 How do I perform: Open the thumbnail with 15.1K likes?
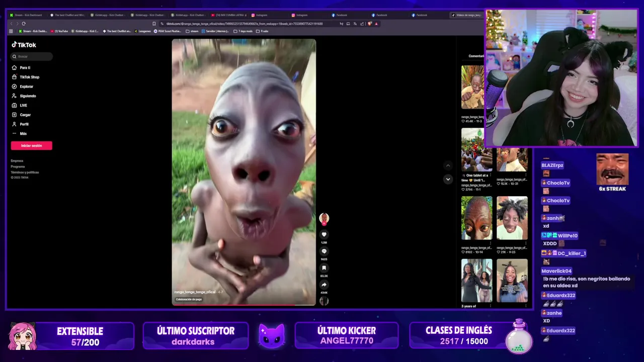tap(512, 160)
